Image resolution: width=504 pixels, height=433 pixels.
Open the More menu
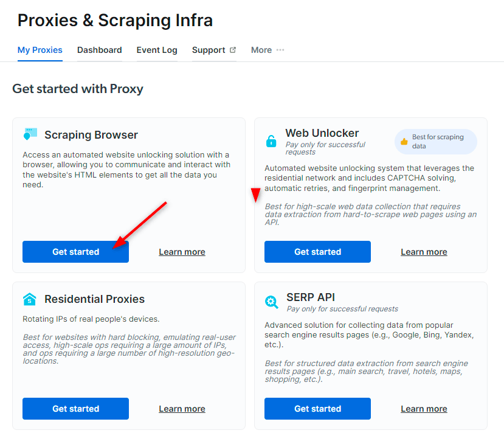[268, 50]
